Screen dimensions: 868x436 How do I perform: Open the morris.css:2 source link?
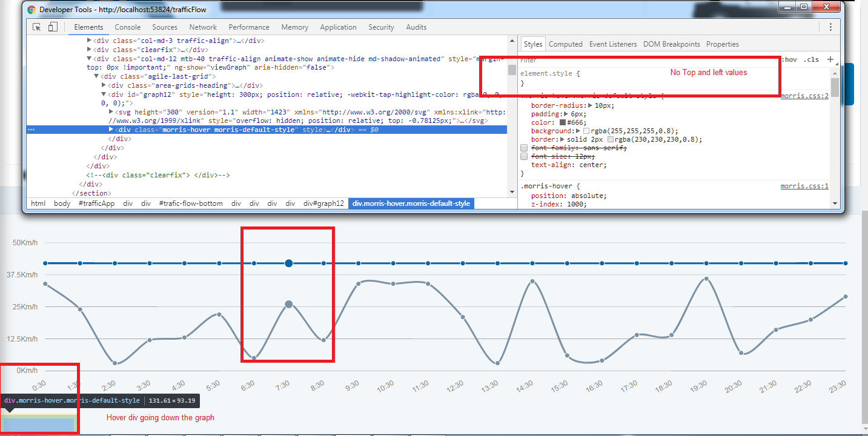pos(804,96)
